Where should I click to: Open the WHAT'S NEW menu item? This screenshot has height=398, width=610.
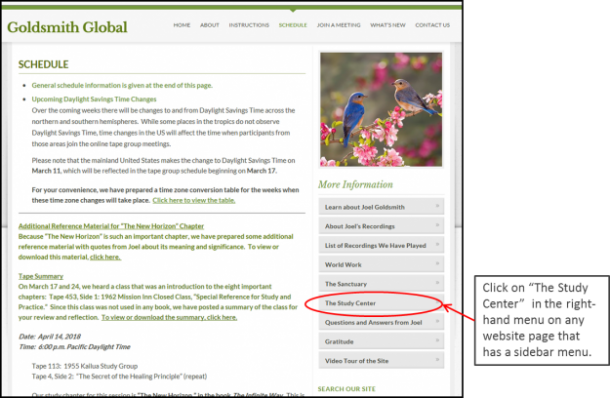click(388, 25)
